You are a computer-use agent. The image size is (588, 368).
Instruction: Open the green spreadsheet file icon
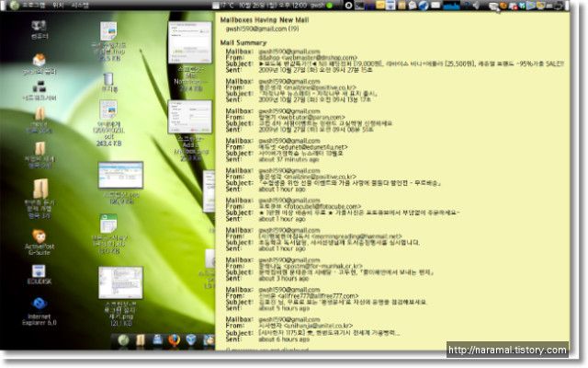coord(108,224)
